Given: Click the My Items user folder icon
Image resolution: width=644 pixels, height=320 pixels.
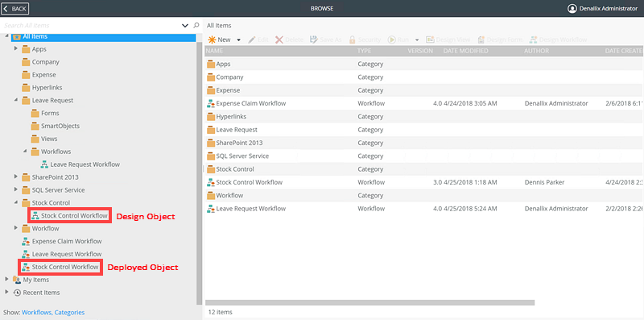Looking at the screenshot, I should pos(17,280).
